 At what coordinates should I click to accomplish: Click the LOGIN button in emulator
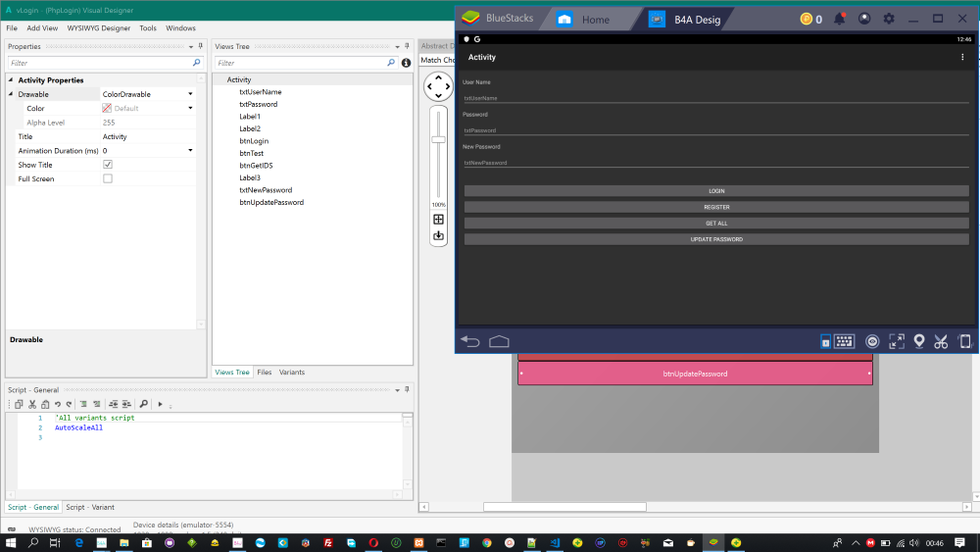point(716,190)
